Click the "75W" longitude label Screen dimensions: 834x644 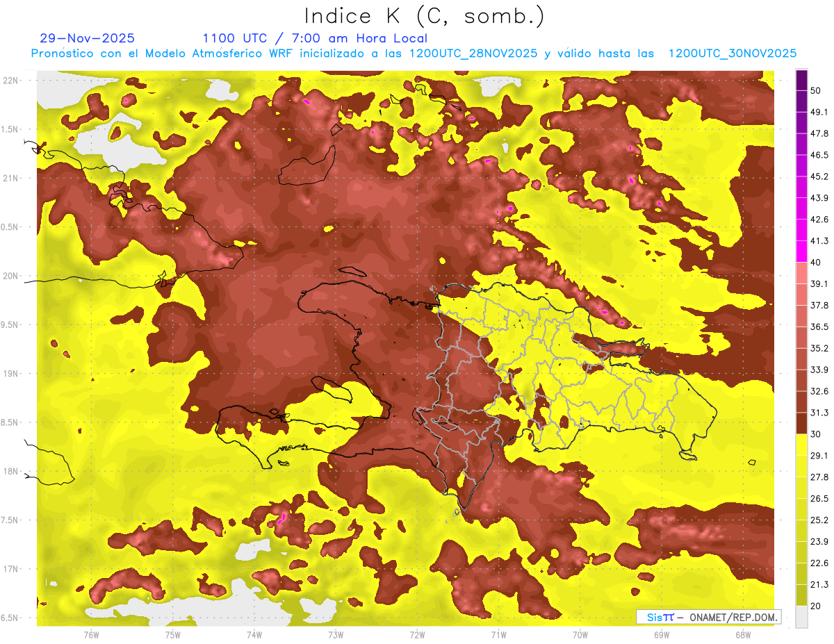(x=172, y=634)
